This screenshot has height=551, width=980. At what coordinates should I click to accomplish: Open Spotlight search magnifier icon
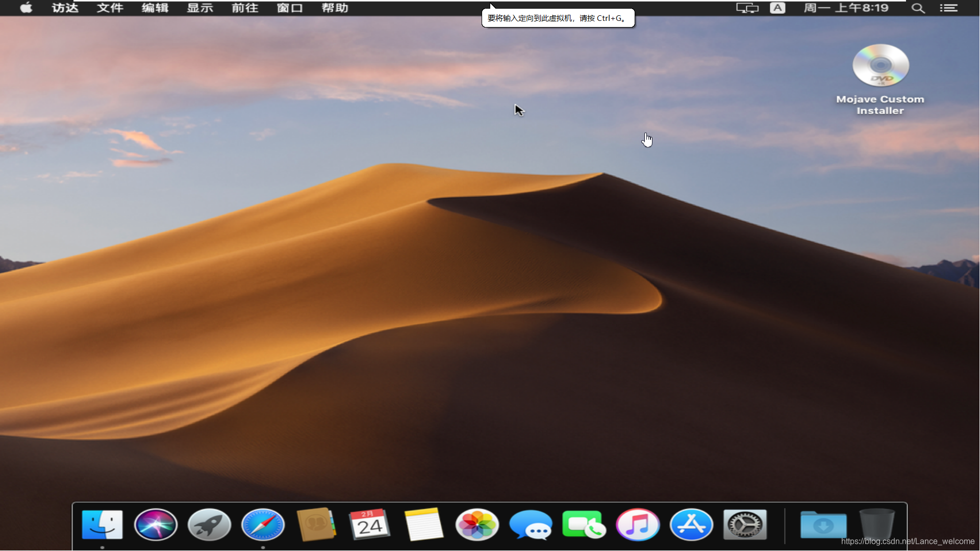click(918, 8)
